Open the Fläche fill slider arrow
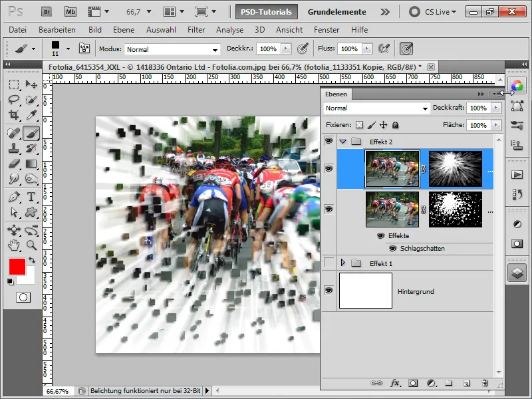 496,125
